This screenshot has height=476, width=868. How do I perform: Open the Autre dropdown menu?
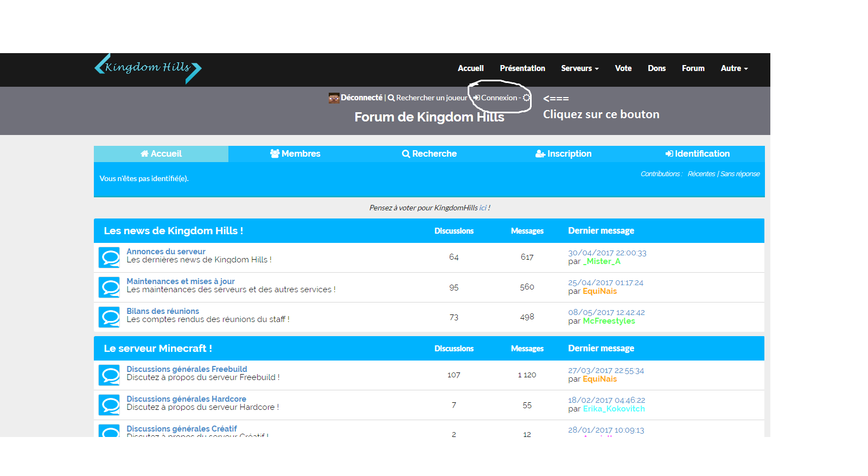coord(733,68)
